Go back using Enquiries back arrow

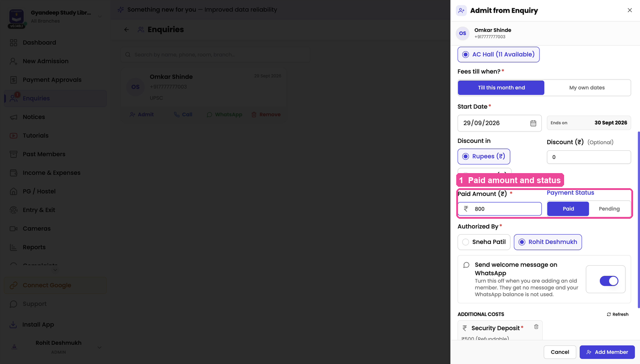tap(127, 30)
